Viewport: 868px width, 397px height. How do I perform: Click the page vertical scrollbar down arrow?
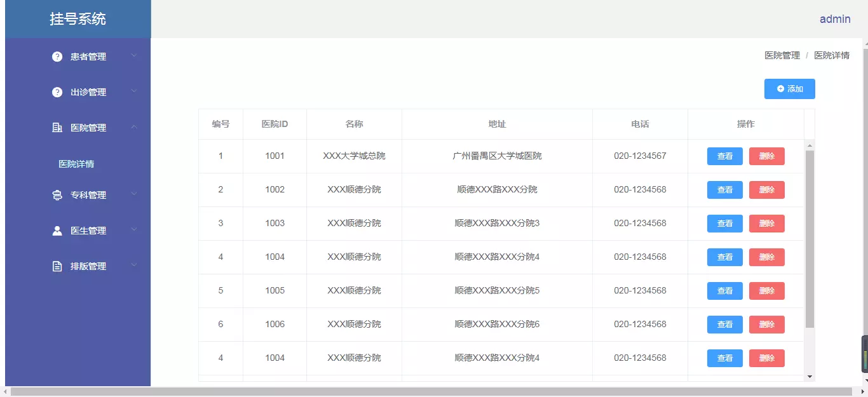click(x=865, y=381)
